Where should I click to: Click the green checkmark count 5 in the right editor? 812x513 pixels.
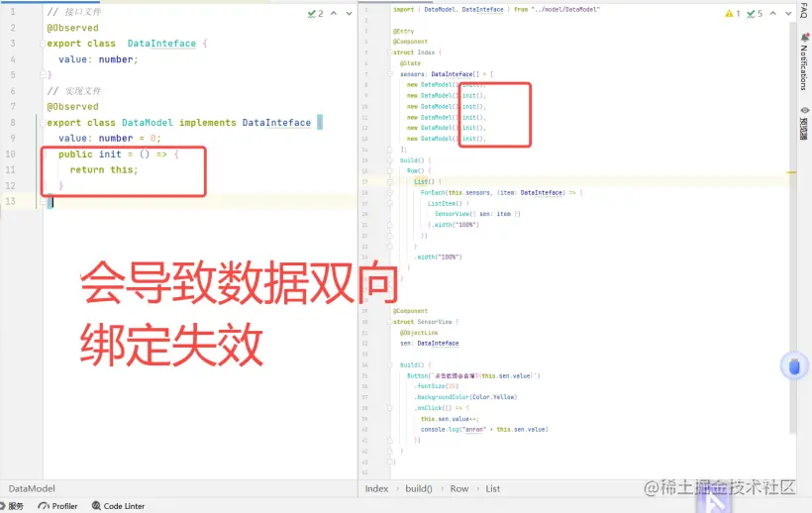(x=755, y=14)
